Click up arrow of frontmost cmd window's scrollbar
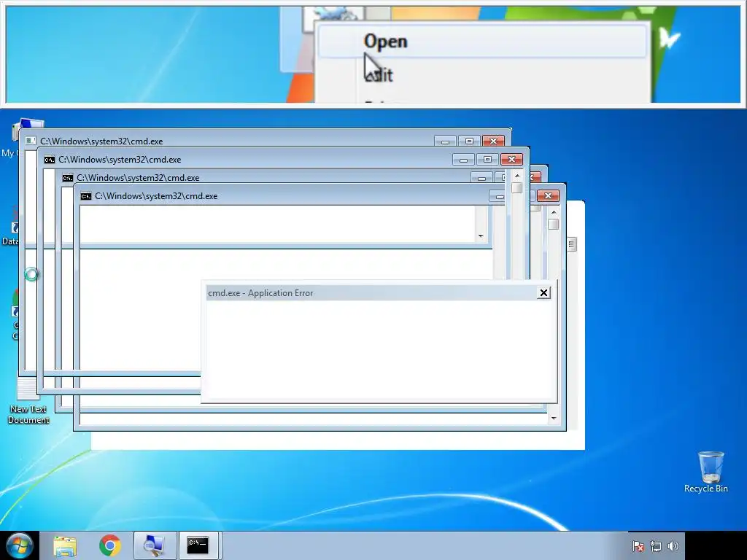747x560 pixels. coord(554,212)
